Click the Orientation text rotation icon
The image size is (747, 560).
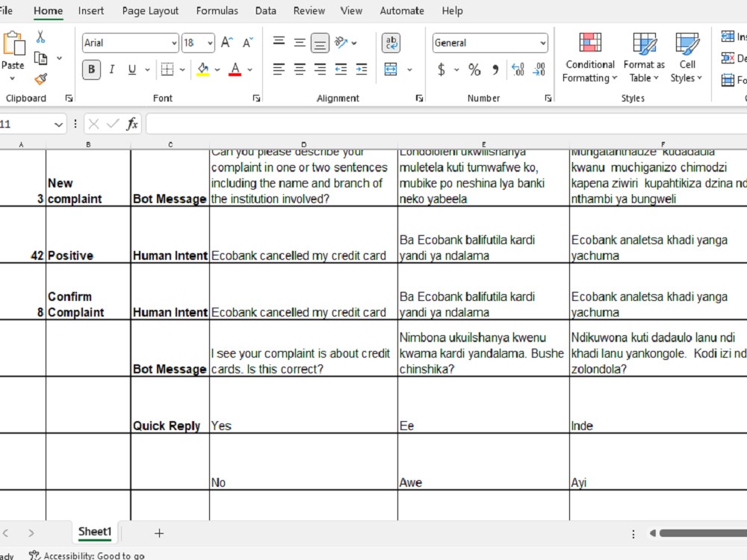click(341, 43)
